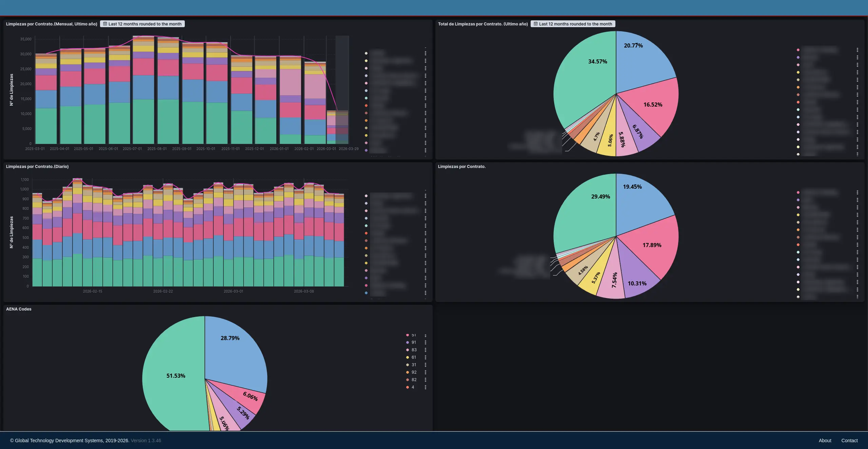Open the Contact link in the footer
Screen dimensions: 868x449
849,441
